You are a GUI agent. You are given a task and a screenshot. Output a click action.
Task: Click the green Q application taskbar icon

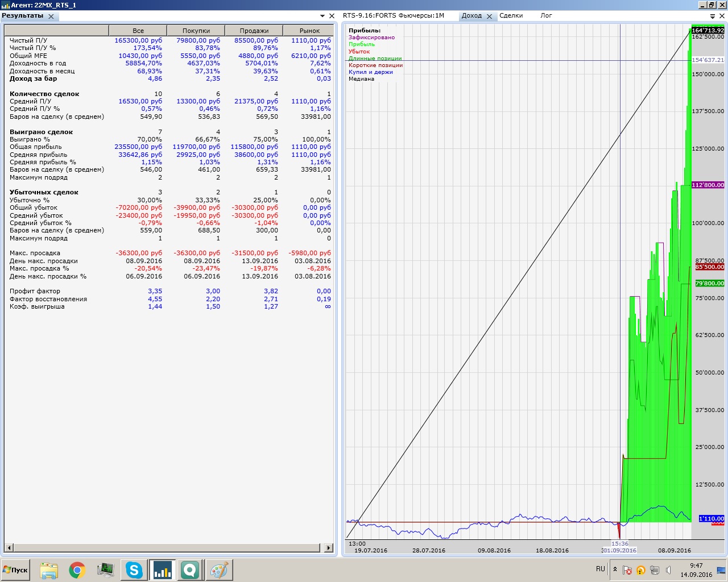191,570
